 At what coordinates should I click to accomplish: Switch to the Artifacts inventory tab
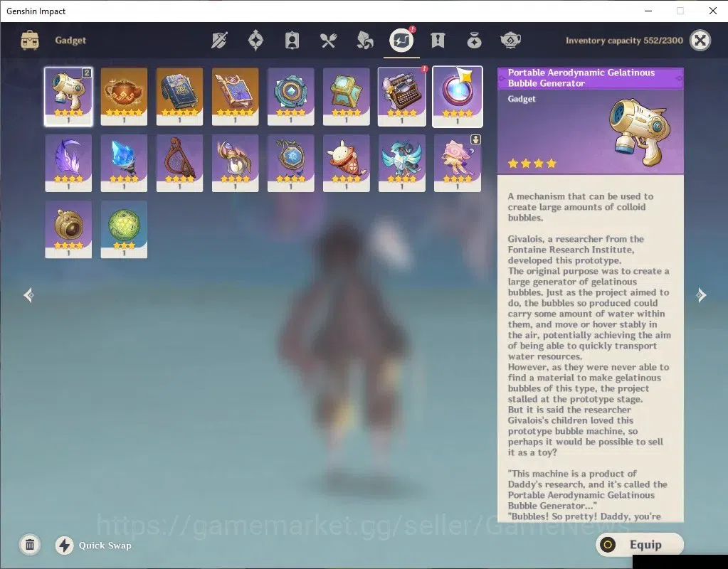255,41
